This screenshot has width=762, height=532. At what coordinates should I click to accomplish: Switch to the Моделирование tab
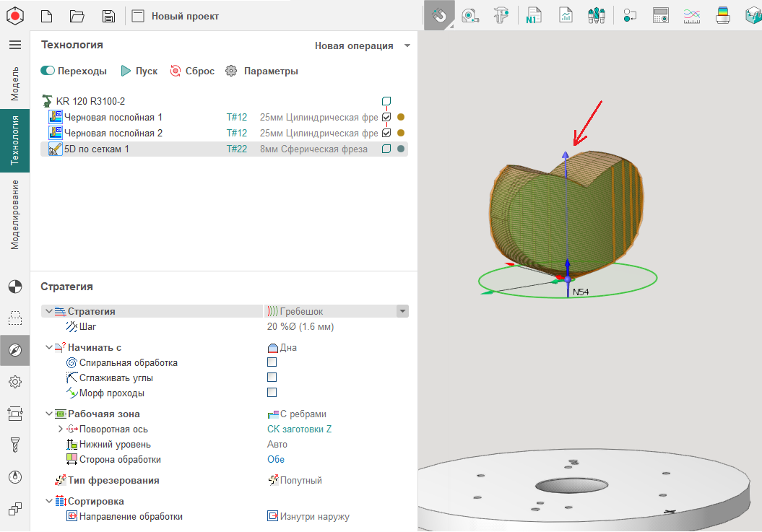tap(14, 214)
